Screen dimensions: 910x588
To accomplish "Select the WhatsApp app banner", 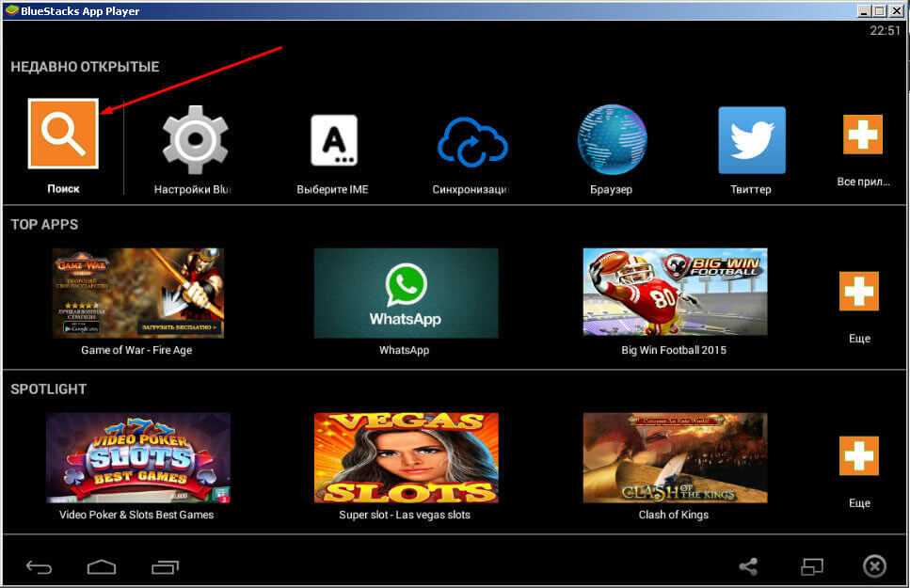I will [x=406, y=293].
